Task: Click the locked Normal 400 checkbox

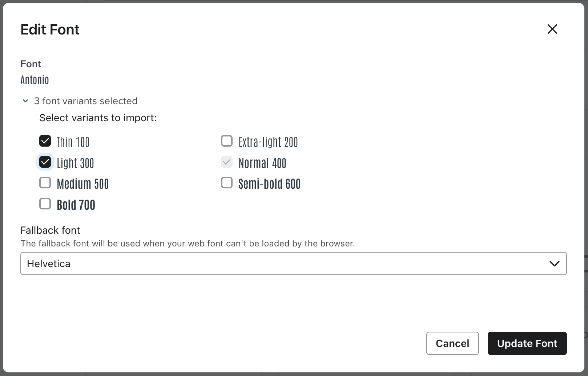Action: (x=226, y=162)
